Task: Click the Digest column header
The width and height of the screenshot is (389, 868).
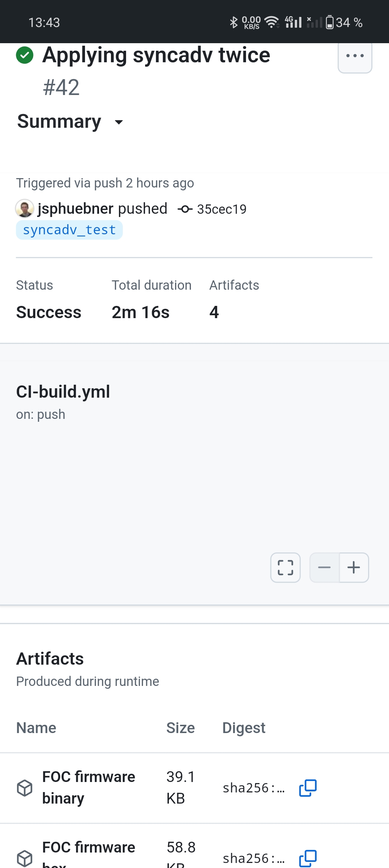Action: [244, 728]
